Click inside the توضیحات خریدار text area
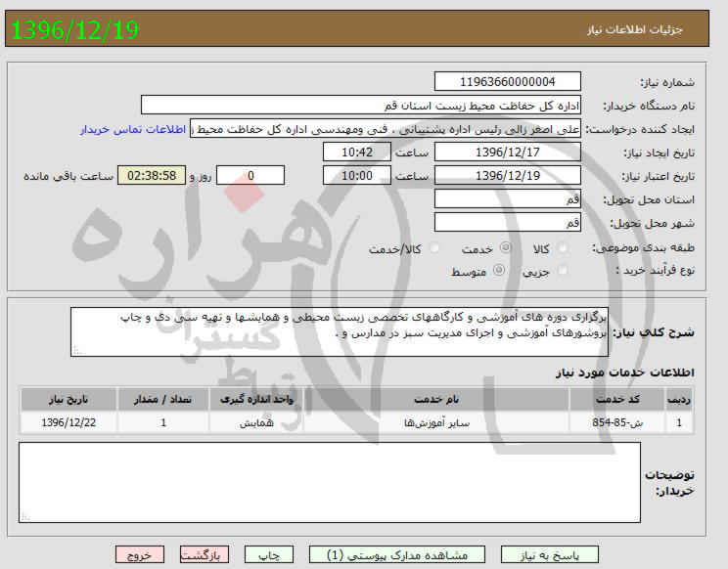This screenshot has height=569, width=728. click(x=330, y=481)
